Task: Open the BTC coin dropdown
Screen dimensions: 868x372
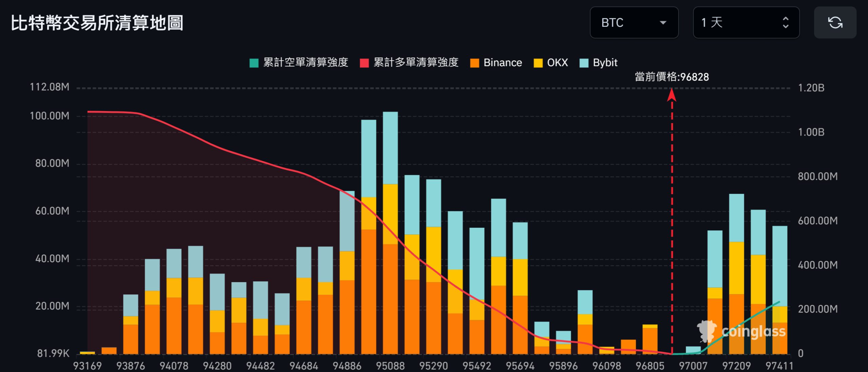Action: [633, 23]
